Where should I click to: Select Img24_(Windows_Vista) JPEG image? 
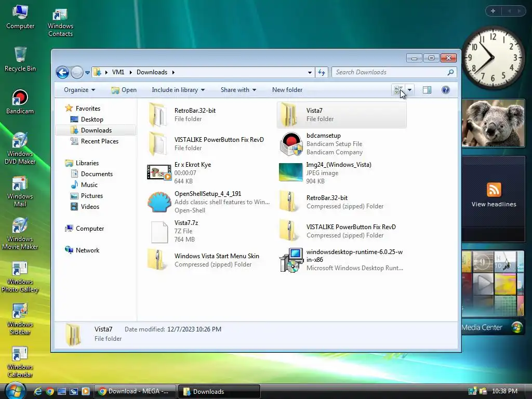point(342,172)
